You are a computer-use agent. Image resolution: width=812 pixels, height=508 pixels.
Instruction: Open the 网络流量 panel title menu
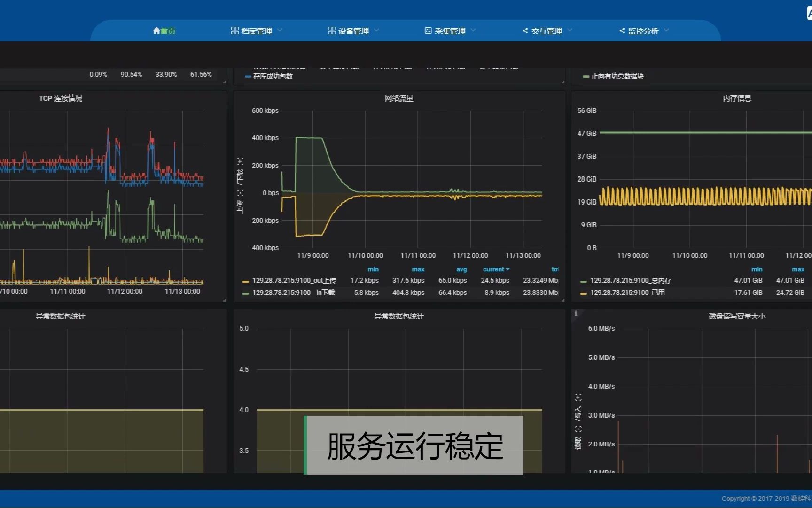click(x=398, y=98)
